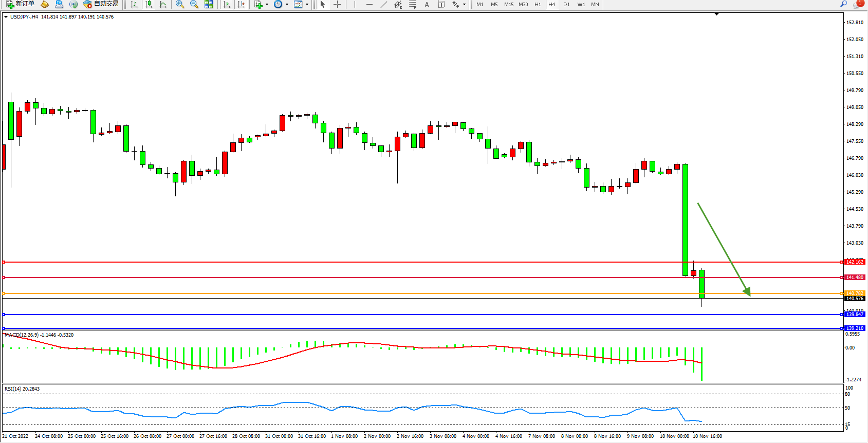Zoom in on the chart
The width and height of the screenshot is (868, 443).
(x=180, y=4)
